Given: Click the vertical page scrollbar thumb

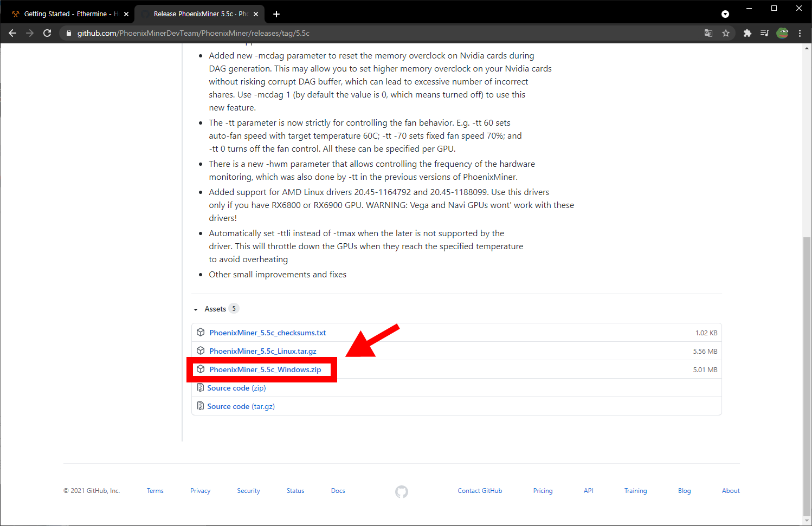Looking at the screenshot, I should click(807, 377).
